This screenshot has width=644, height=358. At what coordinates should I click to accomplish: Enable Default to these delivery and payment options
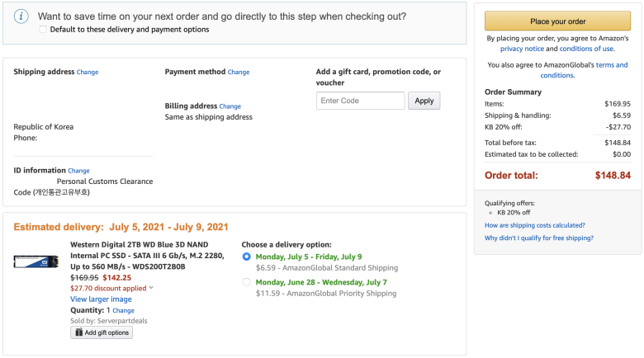(43, 29)
